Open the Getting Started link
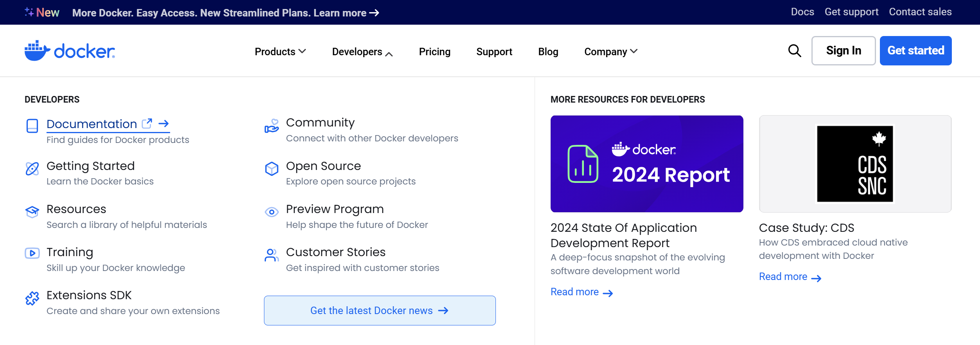Image resolution: width=980 pixels, height=345 pixels. point(90,166)
